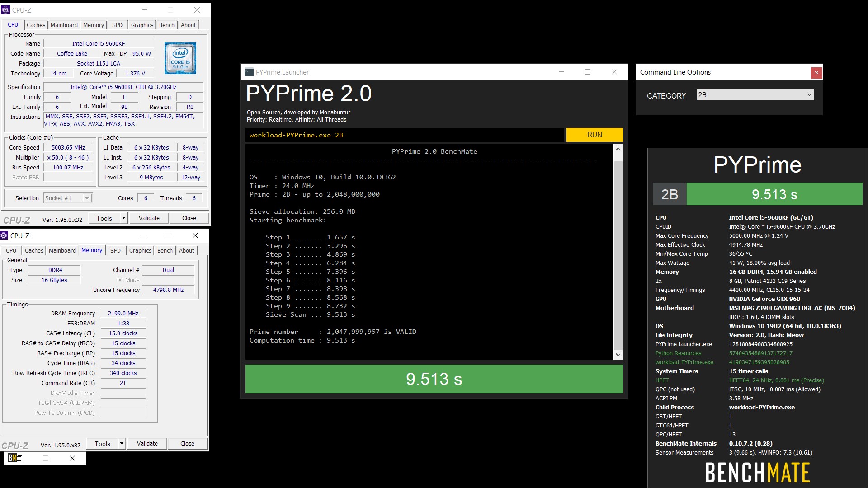Click the Uncore Frequency value 4798.8 MHz

click(168, 290)
